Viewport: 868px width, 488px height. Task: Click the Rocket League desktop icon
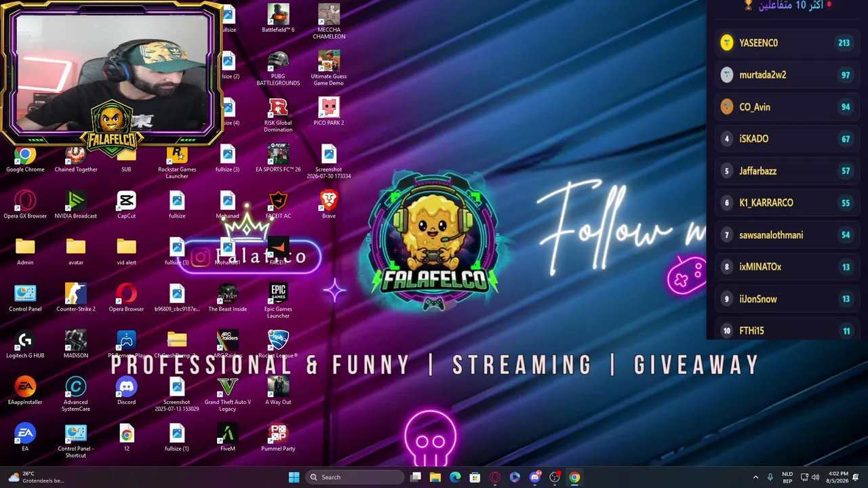(x=278, y=345)
